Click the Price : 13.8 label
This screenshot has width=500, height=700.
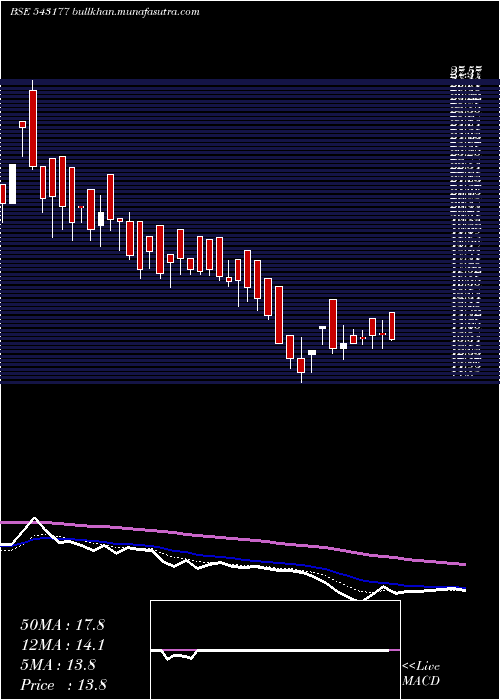[x=63, y=685]
